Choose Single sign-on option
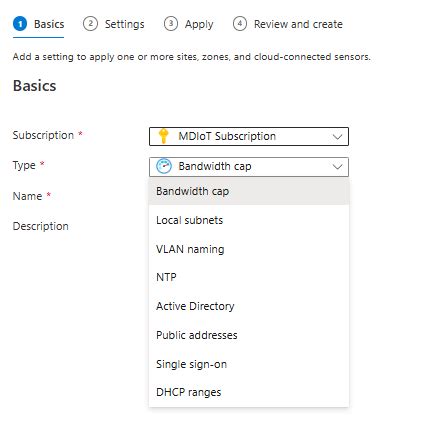This screenshot has width=430, height=447. click(x=249, y=364)
